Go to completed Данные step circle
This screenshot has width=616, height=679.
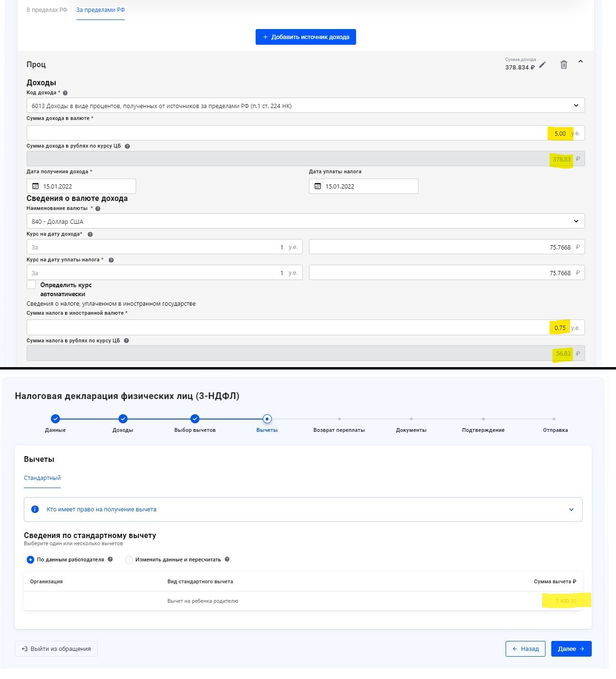click(55, 419)
